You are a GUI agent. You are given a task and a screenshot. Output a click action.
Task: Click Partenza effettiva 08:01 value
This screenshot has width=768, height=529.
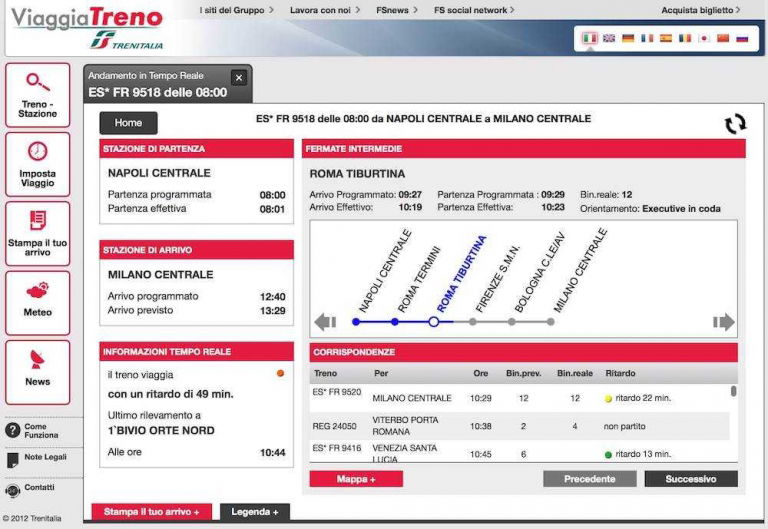click(x=272, y=209)
